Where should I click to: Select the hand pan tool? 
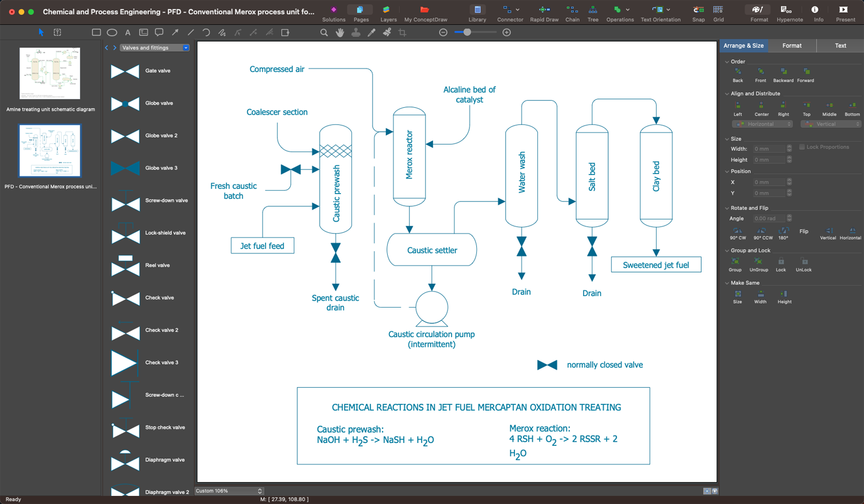pos(340,32)
